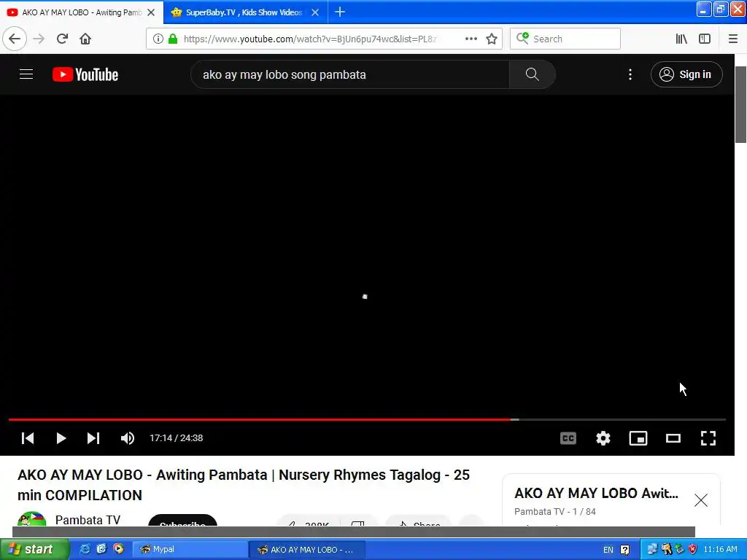Viewport: 747px width, 560px height.
Task: Mute the video volume
Action: coord(127,438)
